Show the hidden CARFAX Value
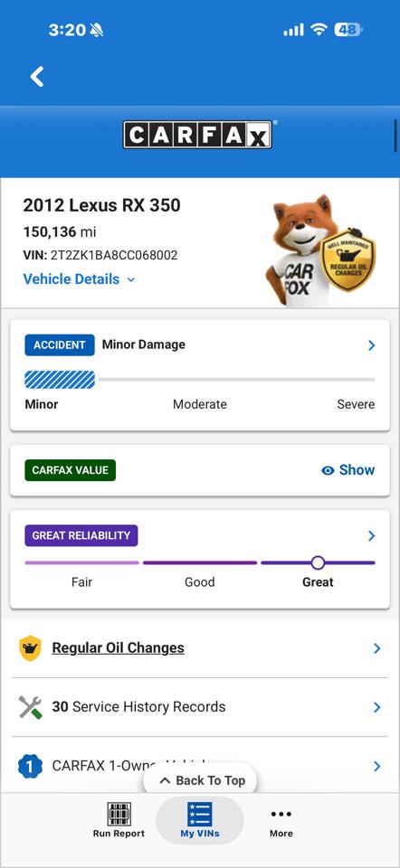 (348, 470)
